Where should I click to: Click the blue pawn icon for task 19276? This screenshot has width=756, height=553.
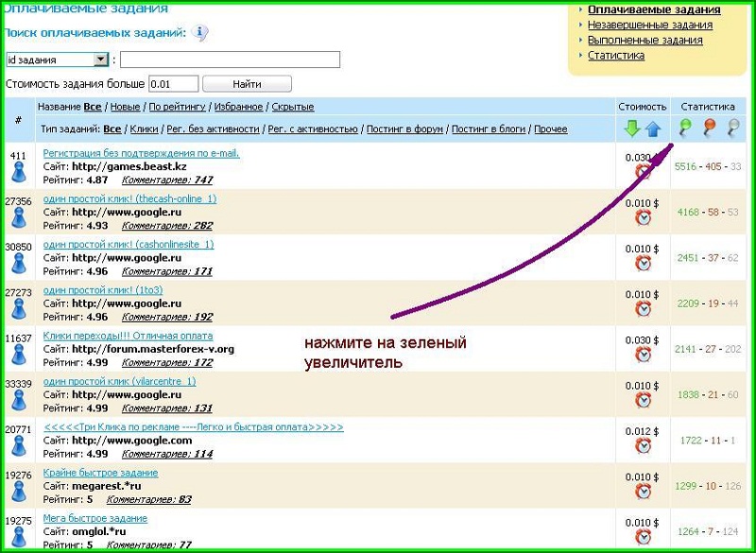[x=18, y=492]
